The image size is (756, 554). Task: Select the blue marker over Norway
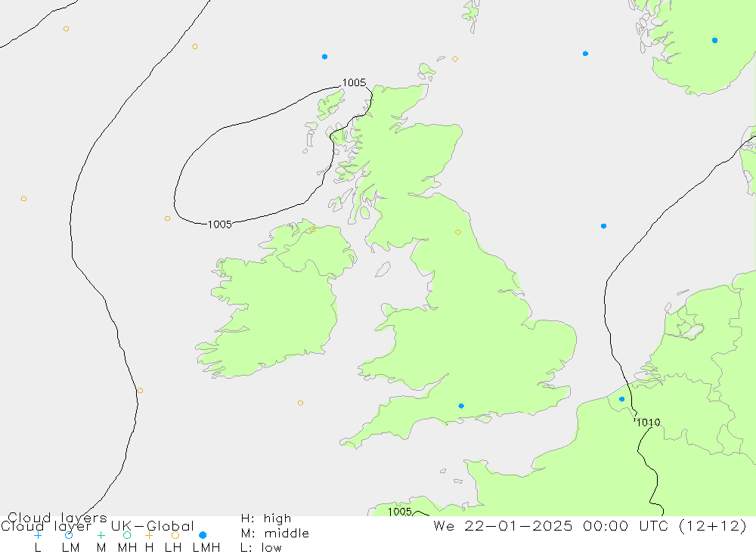coord(714,41)
